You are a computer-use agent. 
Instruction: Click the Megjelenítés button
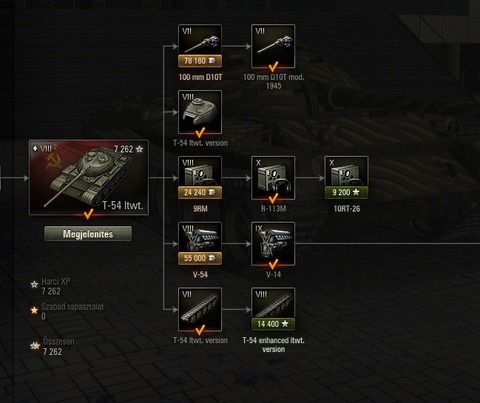click(x=88, y=234)
